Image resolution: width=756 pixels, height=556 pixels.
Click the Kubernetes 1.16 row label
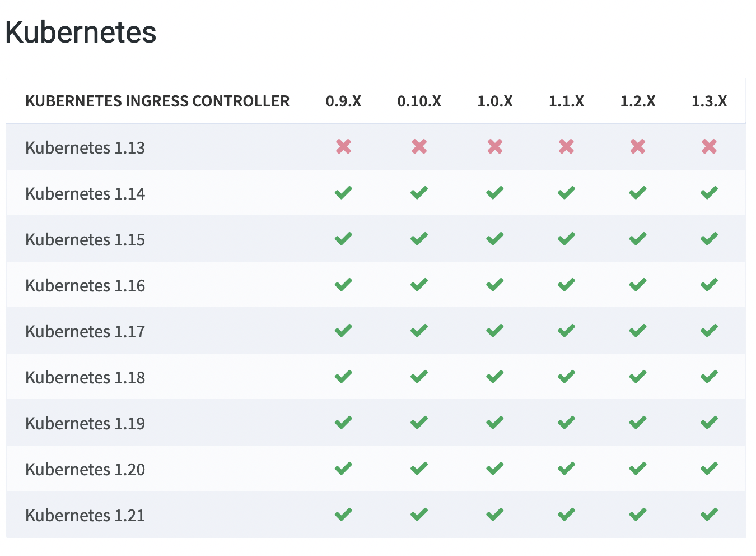(85, 286)
